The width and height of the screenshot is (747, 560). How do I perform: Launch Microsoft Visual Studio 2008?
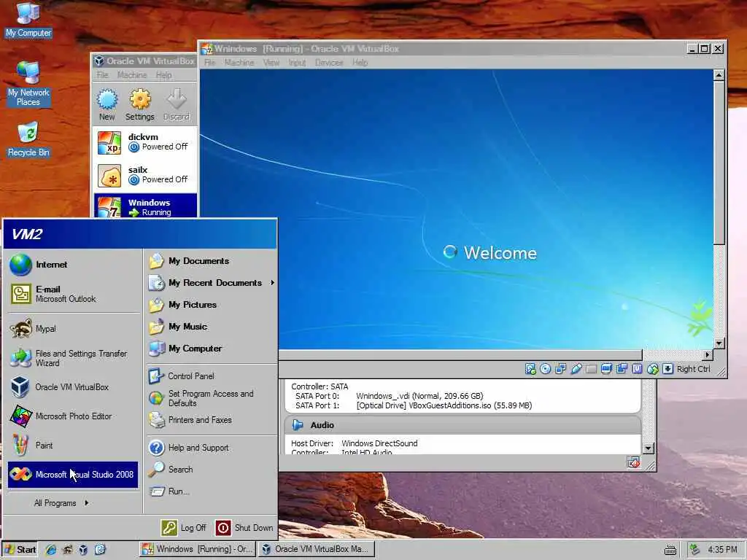tap(73, 474)
